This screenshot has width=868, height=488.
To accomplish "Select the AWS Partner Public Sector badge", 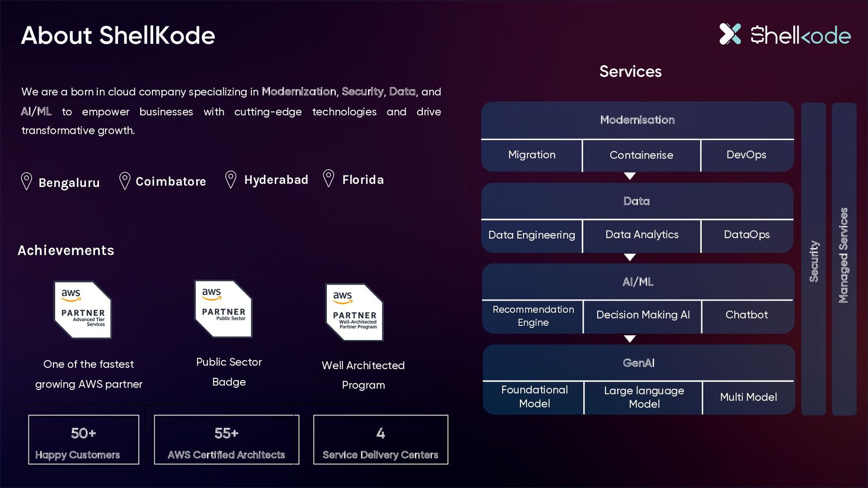I will click(x=223, y=309).
